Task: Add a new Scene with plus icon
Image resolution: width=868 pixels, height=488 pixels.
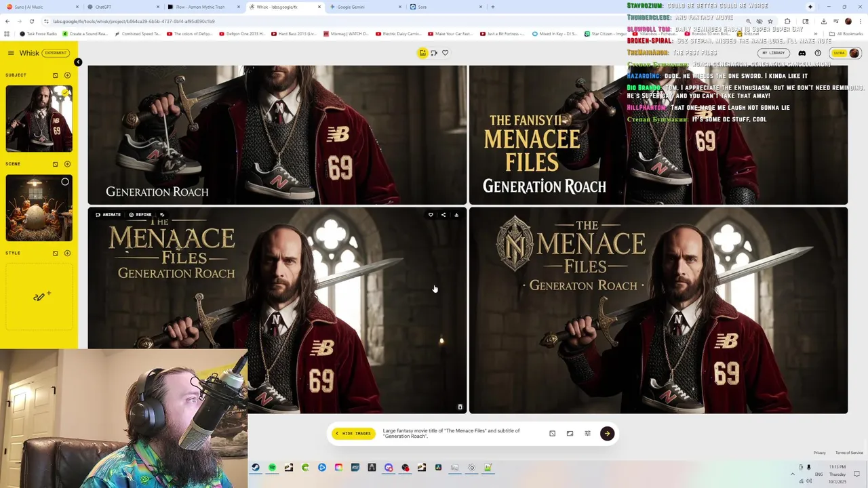Action: coord(67,164)
